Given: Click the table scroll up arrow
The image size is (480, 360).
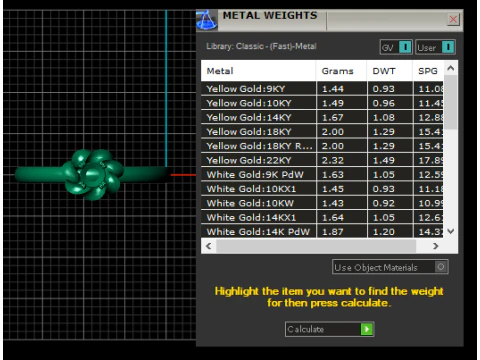Looking at the screenshot, I should point(451,68).
